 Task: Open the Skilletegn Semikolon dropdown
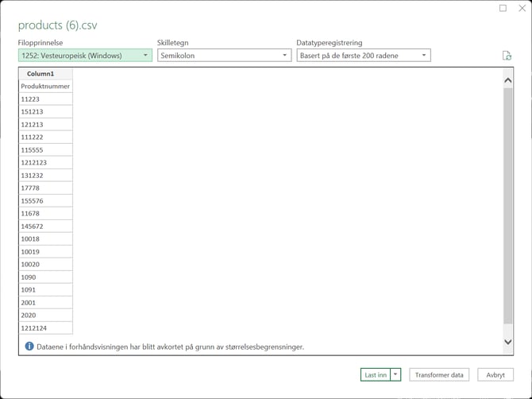(224, 56)
